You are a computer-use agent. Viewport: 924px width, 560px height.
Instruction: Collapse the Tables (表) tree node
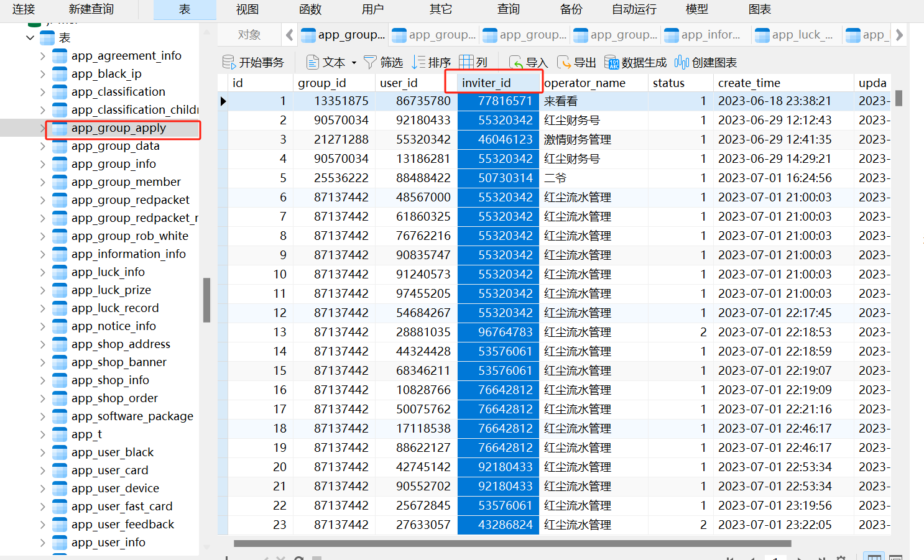(x=30, y=38)
